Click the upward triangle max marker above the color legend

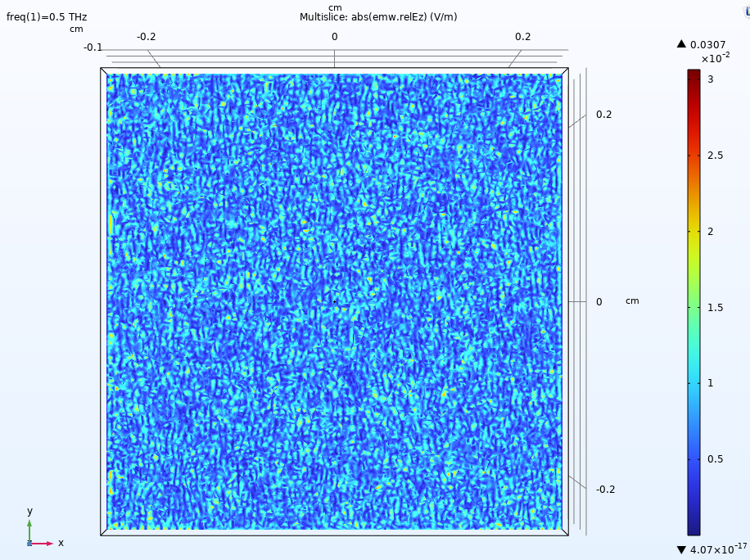[681, 44]
